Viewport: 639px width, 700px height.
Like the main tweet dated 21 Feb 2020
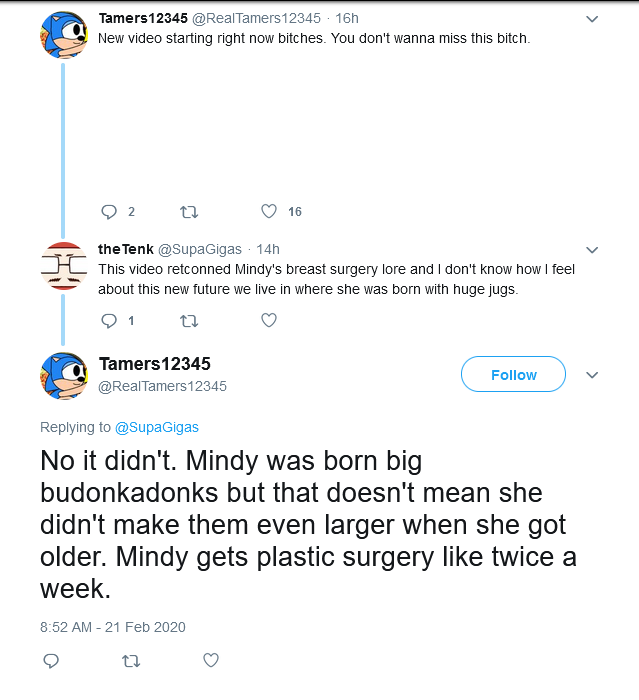210,661
